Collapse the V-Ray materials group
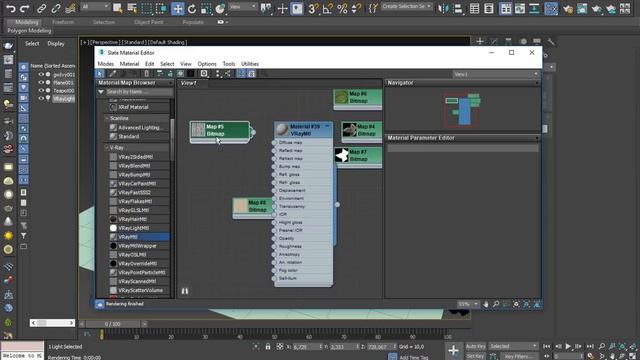 107,148
